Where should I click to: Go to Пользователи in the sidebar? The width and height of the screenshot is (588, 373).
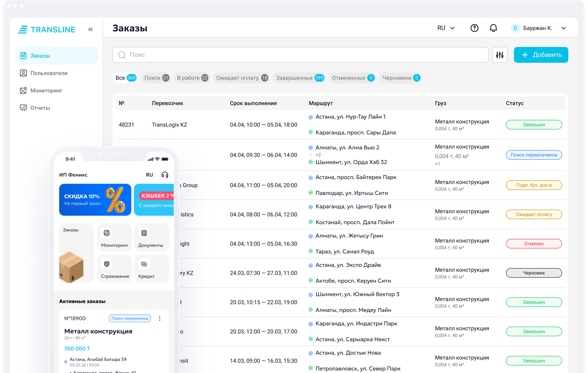point(49,73)
